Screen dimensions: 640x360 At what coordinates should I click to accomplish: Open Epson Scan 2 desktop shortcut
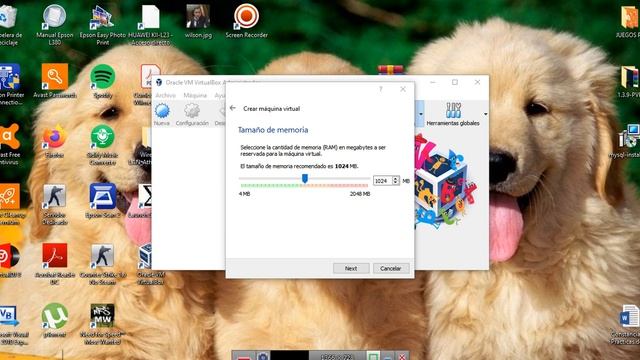(x=102, y=200)
